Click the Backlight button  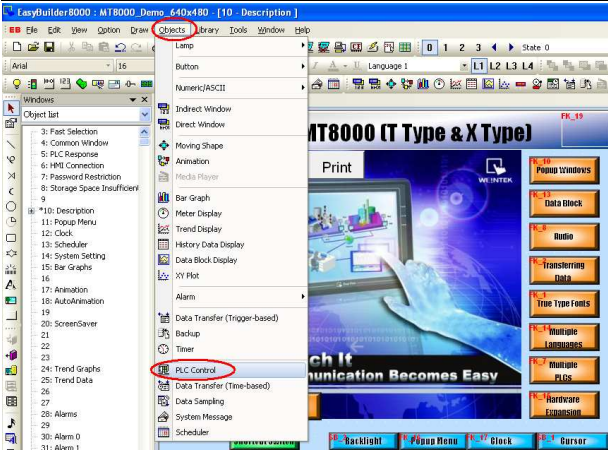[x=363, y=441]
